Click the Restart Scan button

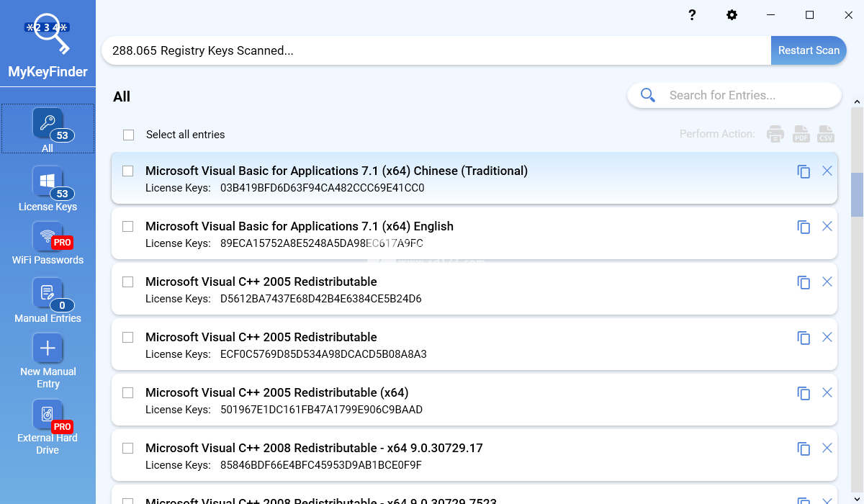[809, 50]
